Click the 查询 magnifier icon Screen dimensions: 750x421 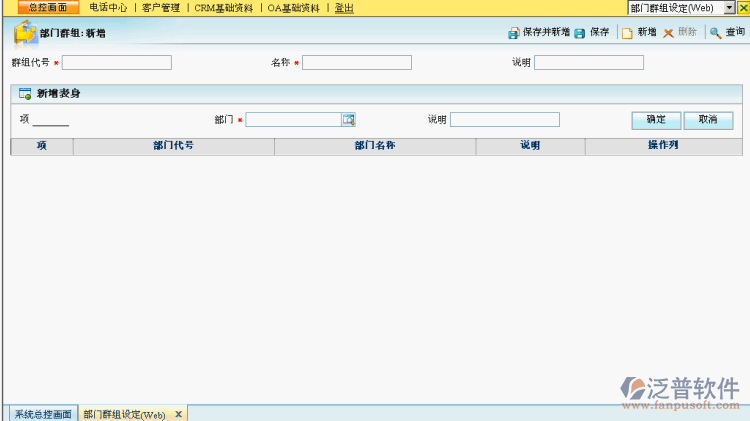[715, 33]
